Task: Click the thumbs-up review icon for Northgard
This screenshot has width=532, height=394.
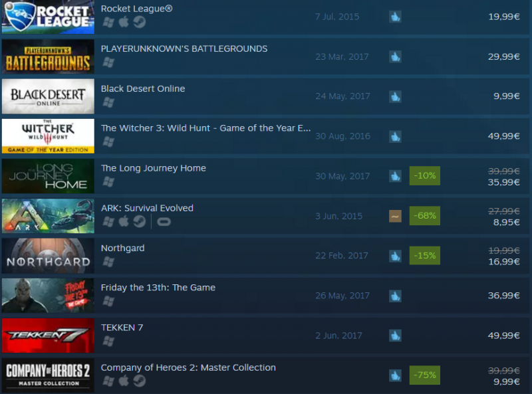Action: 395,256
